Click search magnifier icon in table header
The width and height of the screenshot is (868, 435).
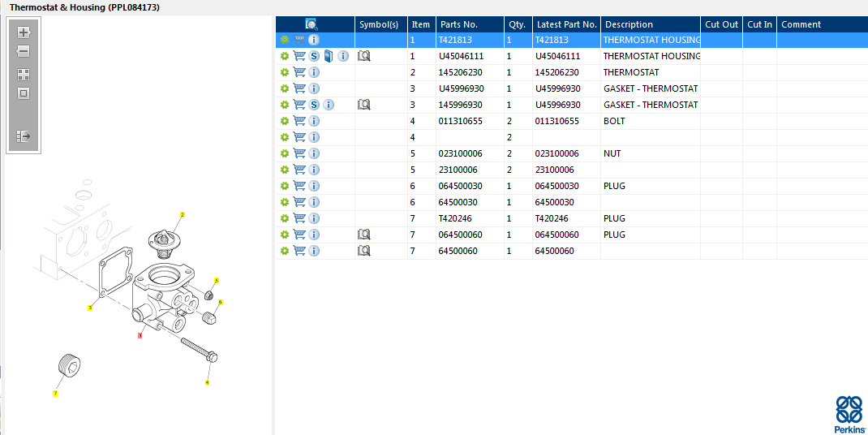click(x=312, y=24)
